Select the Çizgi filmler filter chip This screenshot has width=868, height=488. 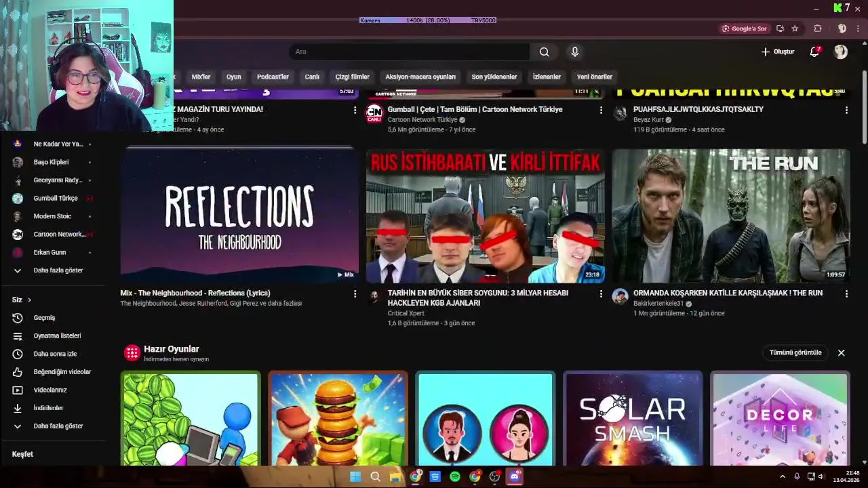pos(352,77)
